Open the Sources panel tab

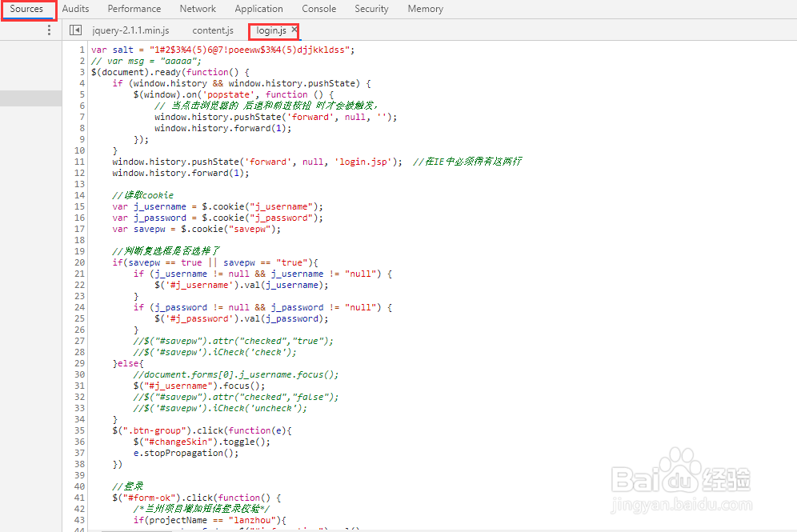pos(26,9)
